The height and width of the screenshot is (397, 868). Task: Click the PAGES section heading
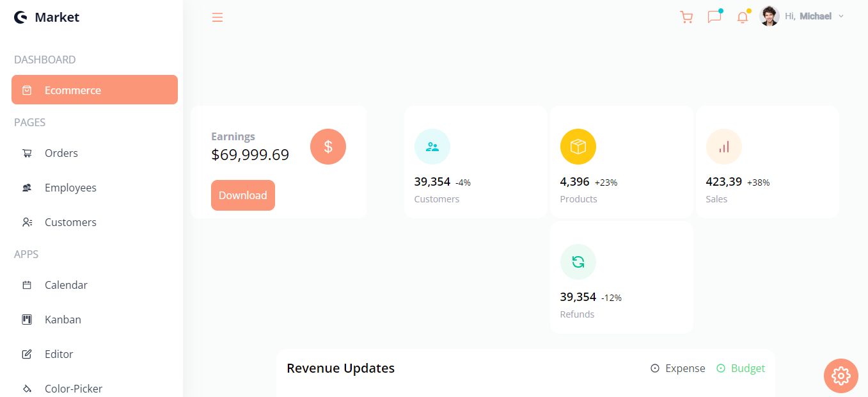pos(29,122)
